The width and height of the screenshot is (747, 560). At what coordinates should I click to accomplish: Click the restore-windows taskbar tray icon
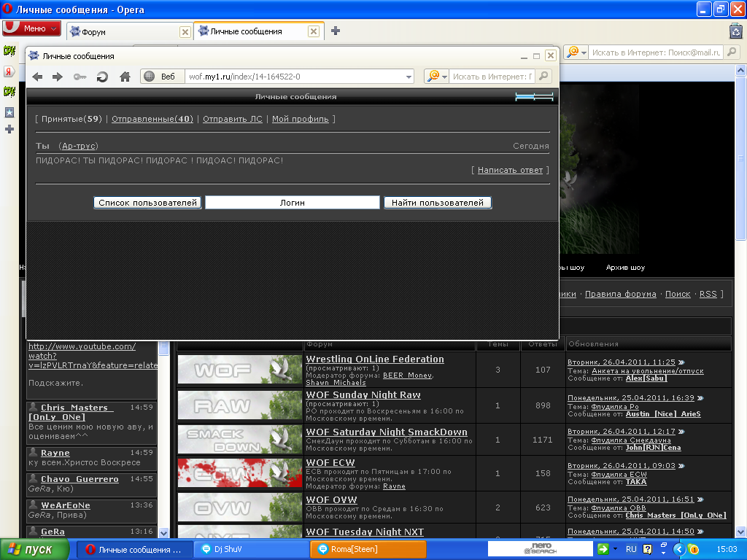pyautogui.click(x=664, y=544)
